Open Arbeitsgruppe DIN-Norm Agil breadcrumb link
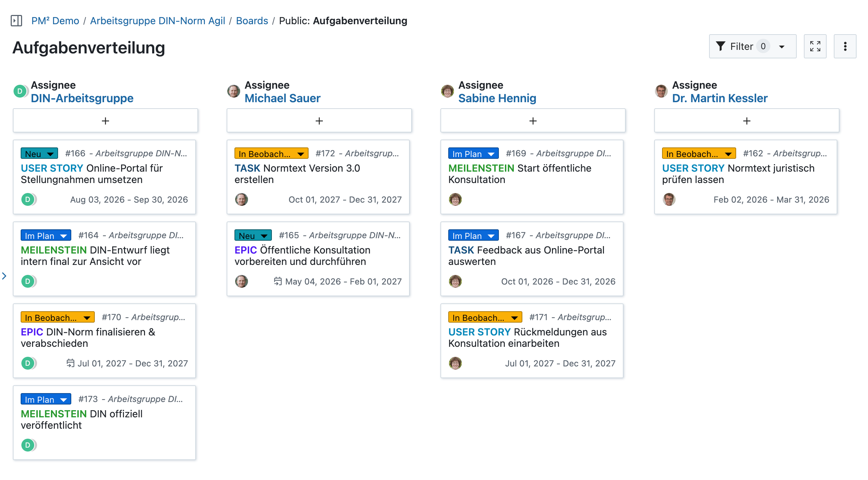This screenshot has height=480, width=868. (x=157, y=21)
